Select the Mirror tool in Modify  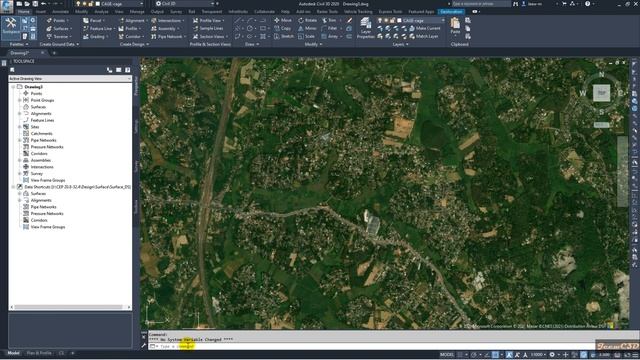(x=307, y=29)
